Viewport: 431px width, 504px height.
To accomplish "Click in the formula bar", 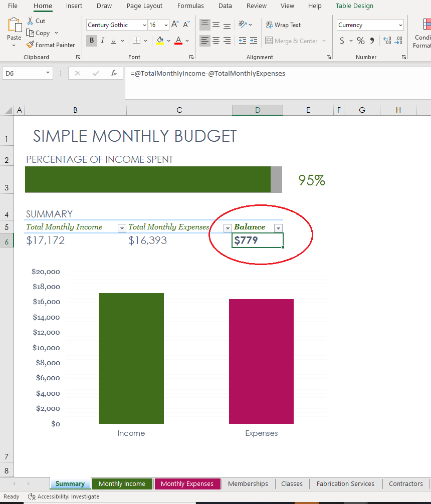I will 278,83.
